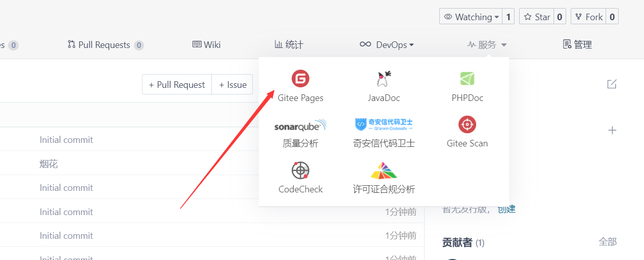Click the fork count 0
Screen dimensions: 644x260
point(612,17)
